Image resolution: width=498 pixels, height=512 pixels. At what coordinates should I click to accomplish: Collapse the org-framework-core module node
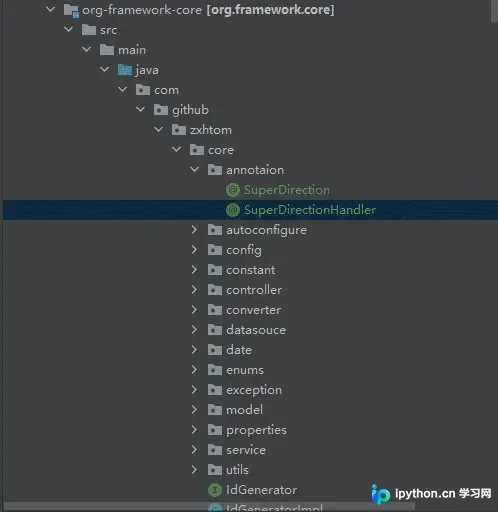click(x=51, y=9)
